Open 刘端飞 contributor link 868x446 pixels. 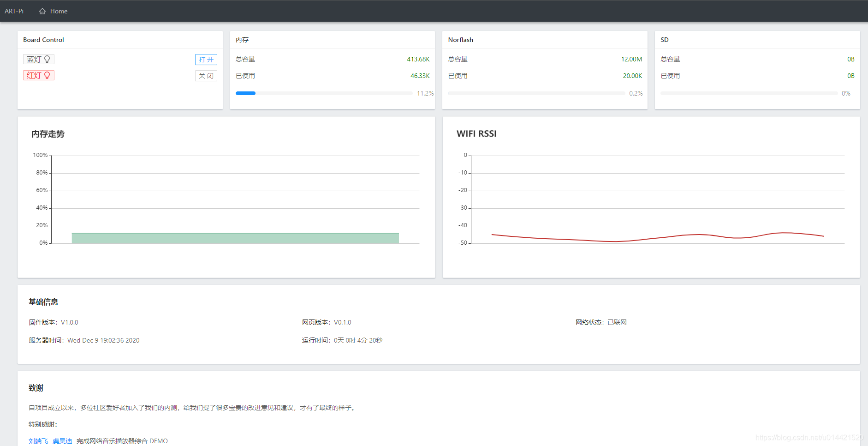[38, 441]
